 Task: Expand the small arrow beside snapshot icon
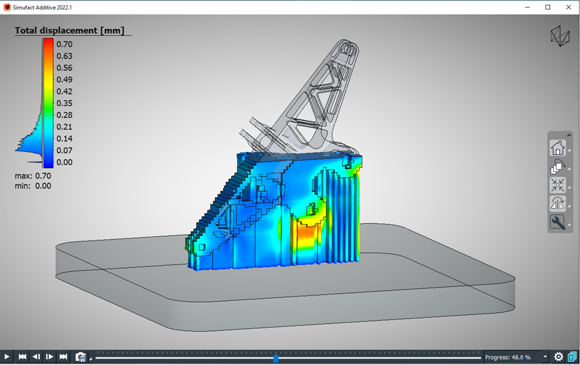pyautogui.click(x=90, y=359)
